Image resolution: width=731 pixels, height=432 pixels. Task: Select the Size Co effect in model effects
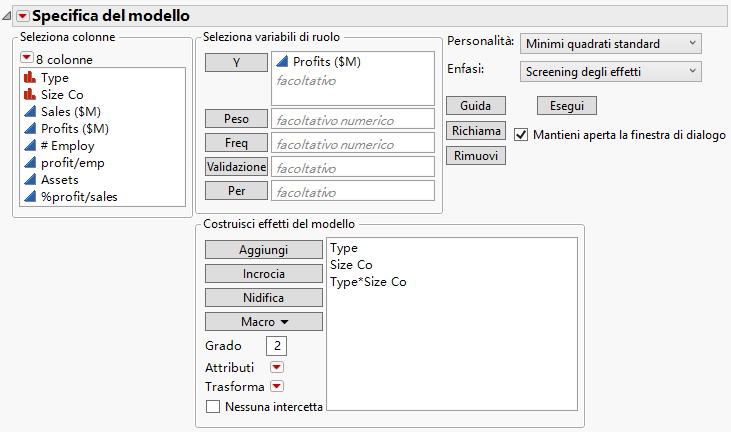tap(351, 265)
